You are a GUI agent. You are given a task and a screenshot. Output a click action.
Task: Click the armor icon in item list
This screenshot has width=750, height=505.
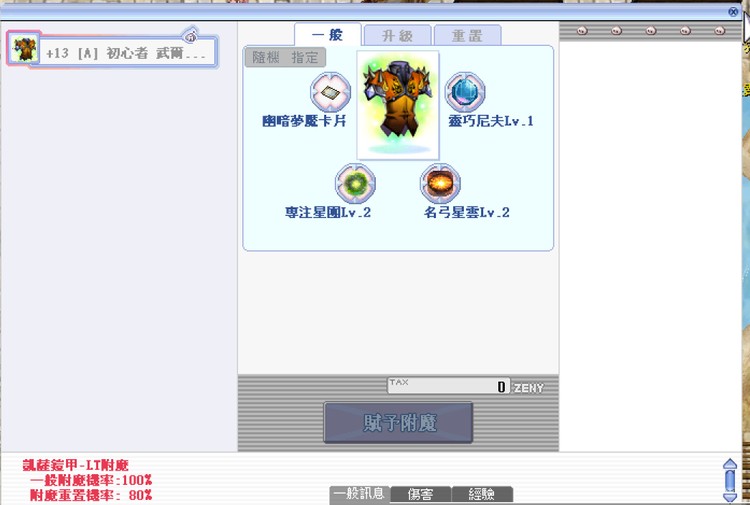click(24, 49)
